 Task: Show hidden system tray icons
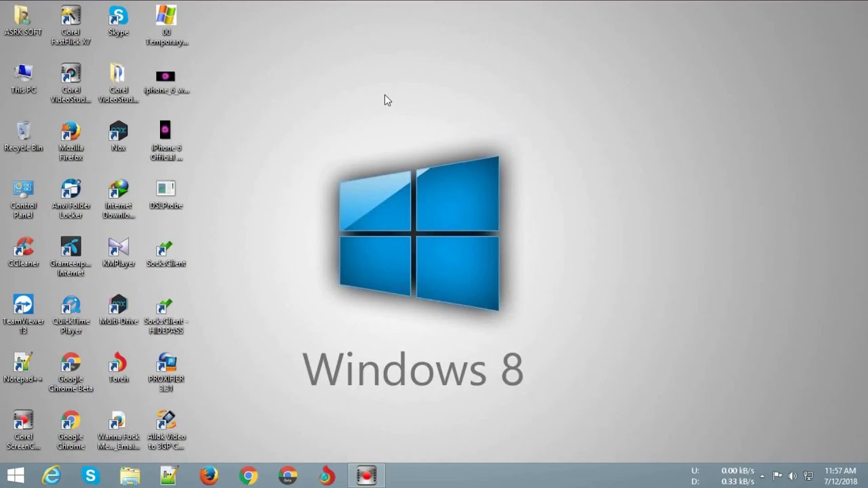(x=762, y=476)
